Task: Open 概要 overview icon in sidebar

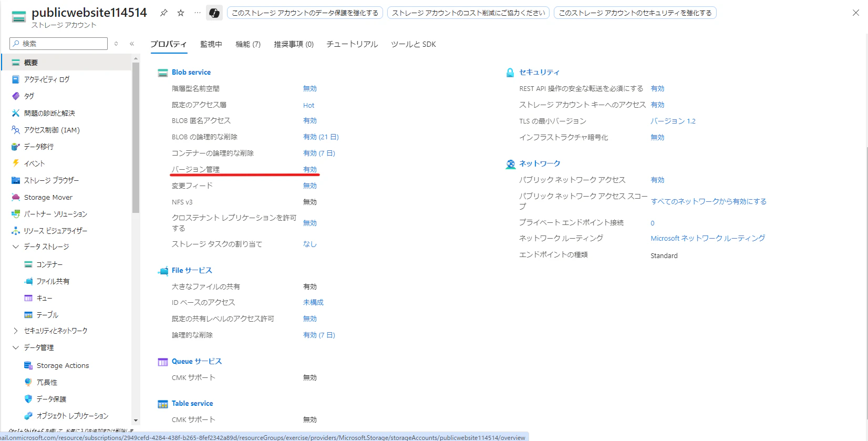Action: 16,63
